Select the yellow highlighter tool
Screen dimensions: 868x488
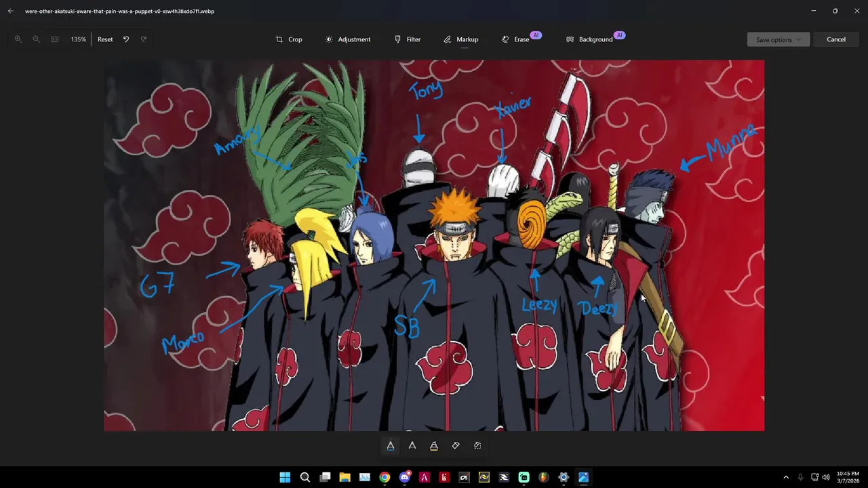tap(434, 445)
